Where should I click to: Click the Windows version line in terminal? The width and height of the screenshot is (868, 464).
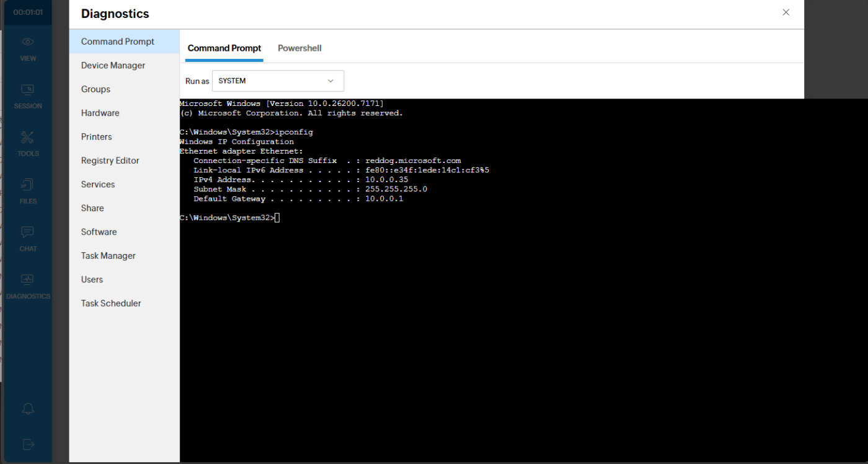(x=281, y=103)
